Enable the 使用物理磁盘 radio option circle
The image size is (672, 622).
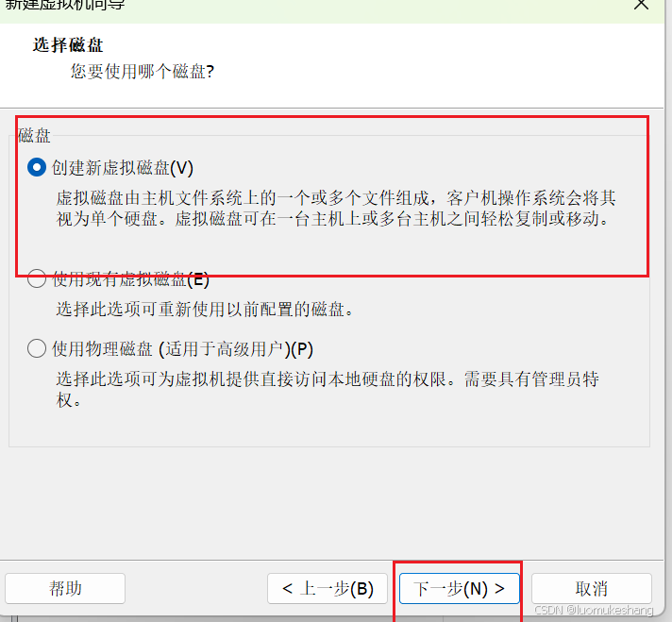click(x=37, y=348)
